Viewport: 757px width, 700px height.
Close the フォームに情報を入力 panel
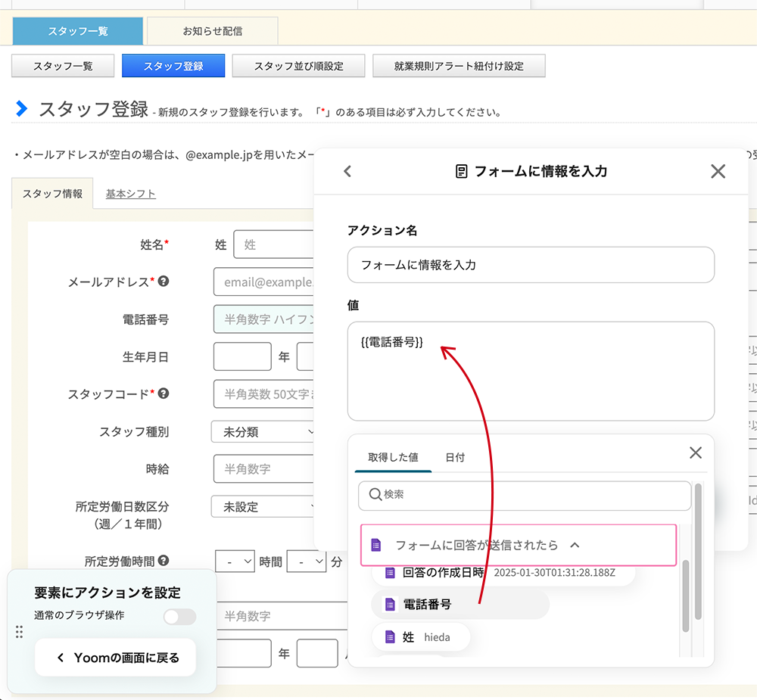pos(718,171)
